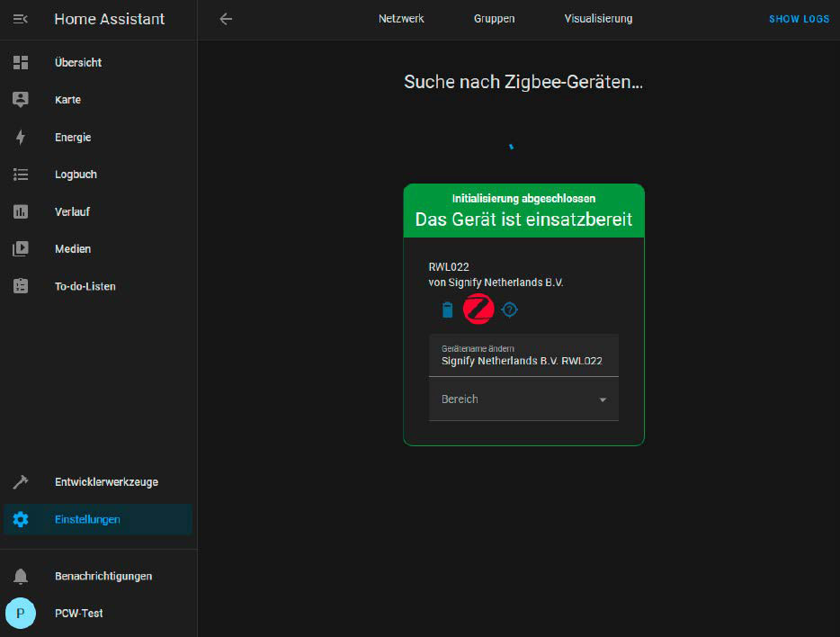
Task: Click SHOW LOGS
Action: (799, 18)
